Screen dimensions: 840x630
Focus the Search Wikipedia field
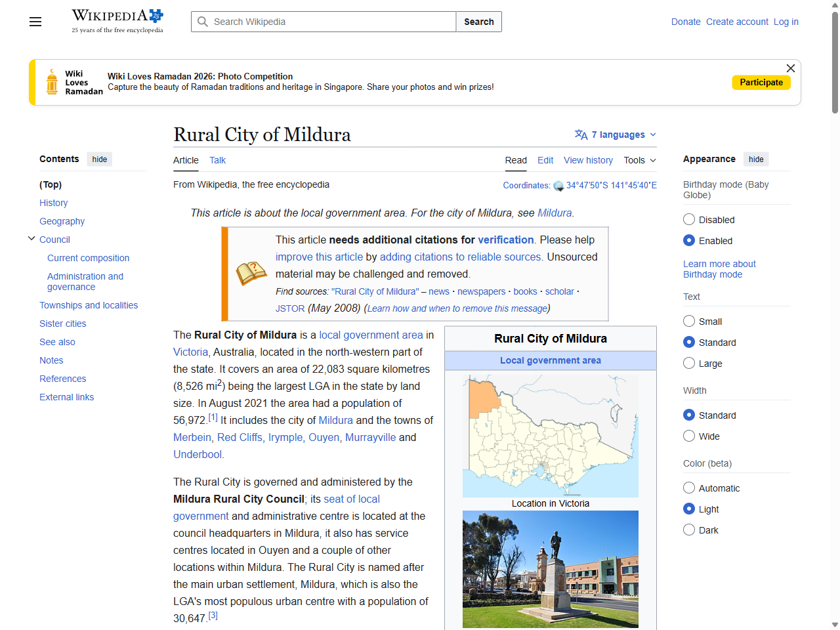[x=324, y=22]
